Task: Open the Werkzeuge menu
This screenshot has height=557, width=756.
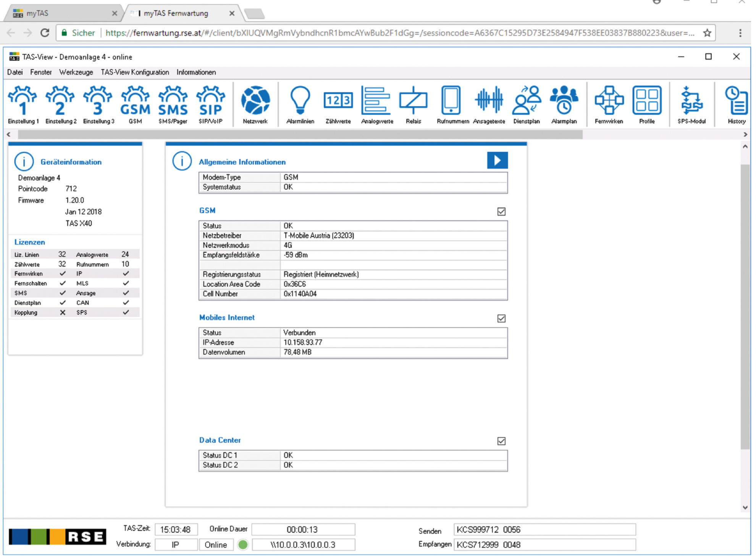Action: [x=76, y=72]
